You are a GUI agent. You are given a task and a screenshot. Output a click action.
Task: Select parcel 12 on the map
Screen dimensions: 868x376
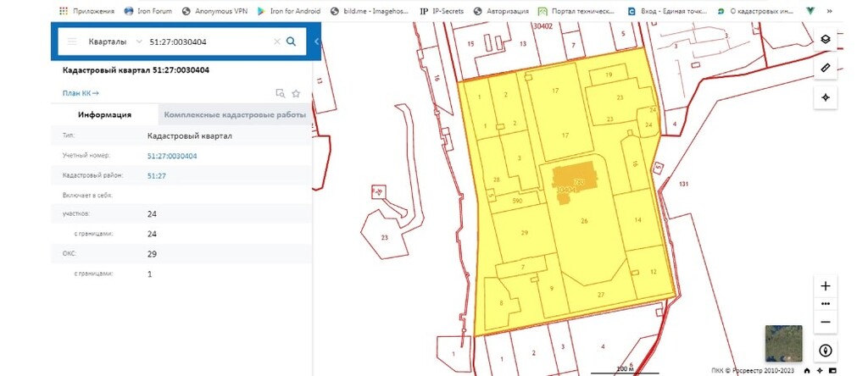[x=654, y=272]
